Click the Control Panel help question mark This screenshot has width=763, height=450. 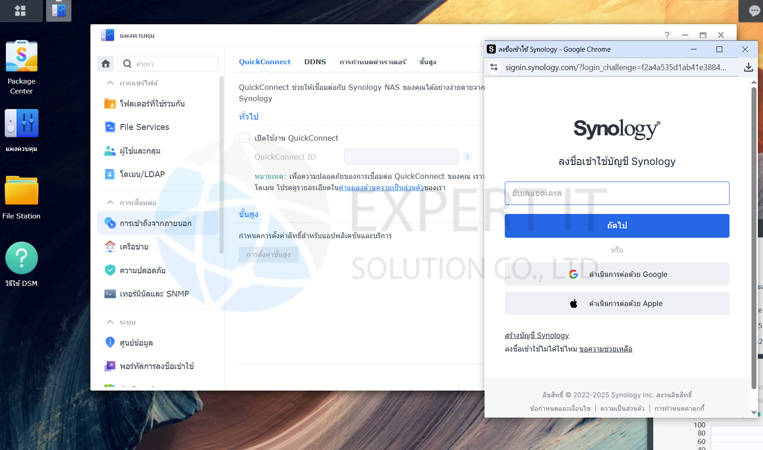667,35
